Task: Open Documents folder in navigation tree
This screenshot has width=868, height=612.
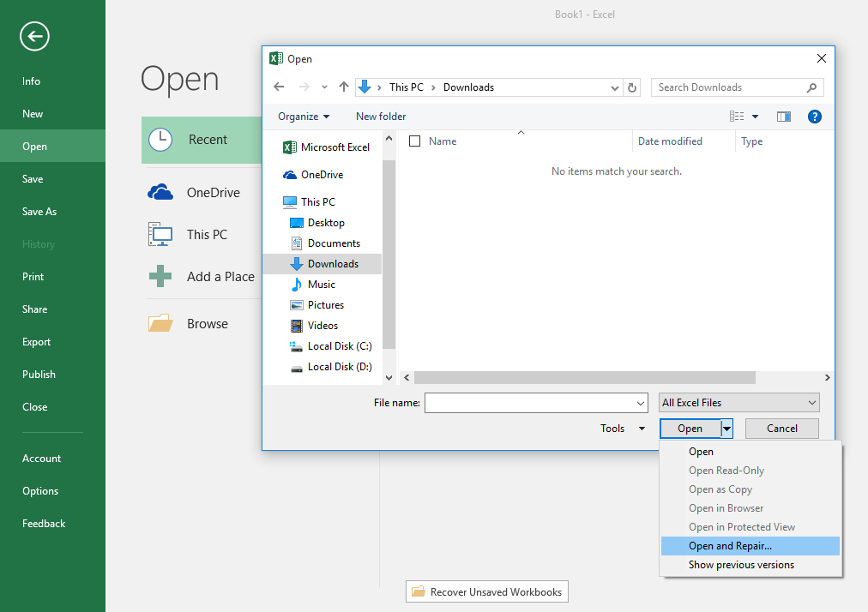Action: pos(325,243)
